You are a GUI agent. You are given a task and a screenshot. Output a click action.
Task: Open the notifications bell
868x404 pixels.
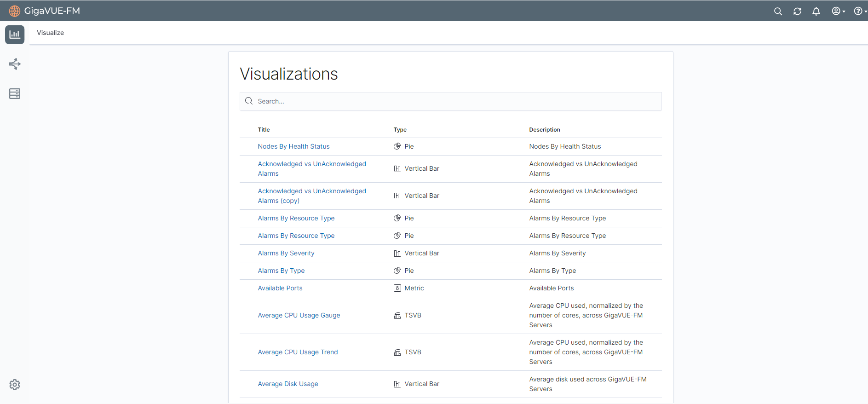pyautogui.click(x=816, y=11)
